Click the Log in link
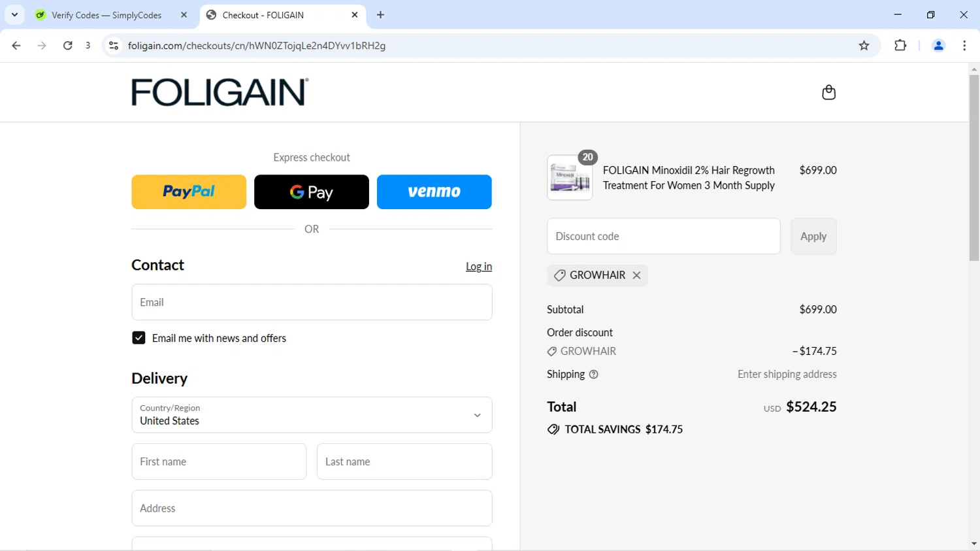 tap(479, 267)
